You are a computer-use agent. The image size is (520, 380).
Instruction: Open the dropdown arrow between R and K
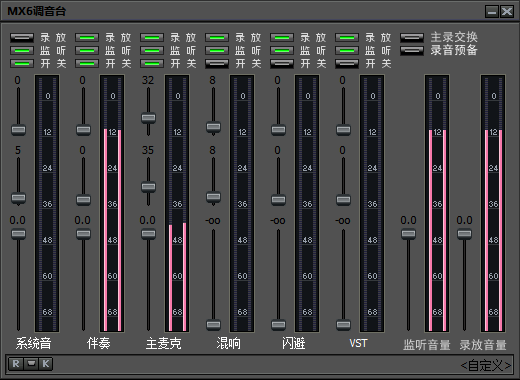(31, 364)
